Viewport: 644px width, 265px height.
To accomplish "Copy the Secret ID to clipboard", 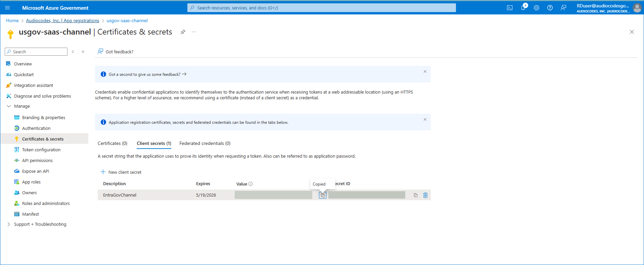I will coord(416,195).
